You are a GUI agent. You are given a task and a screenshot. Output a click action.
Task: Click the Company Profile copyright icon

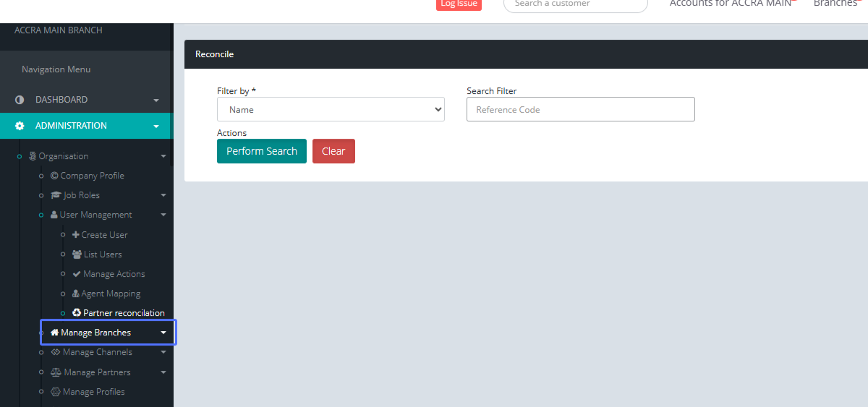[54, 176]
